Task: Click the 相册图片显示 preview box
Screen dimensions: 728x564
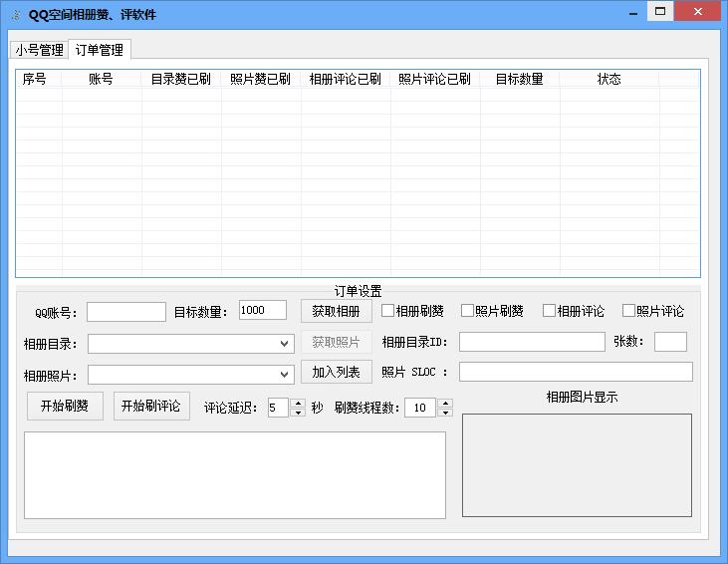Action: pyautogui.click(x=577, y=465)
